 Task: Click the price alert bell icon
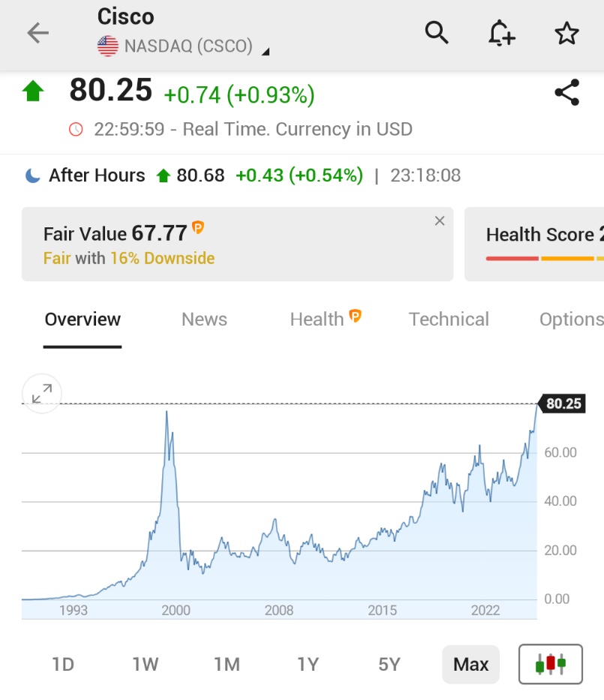click(x=501, y=33)
